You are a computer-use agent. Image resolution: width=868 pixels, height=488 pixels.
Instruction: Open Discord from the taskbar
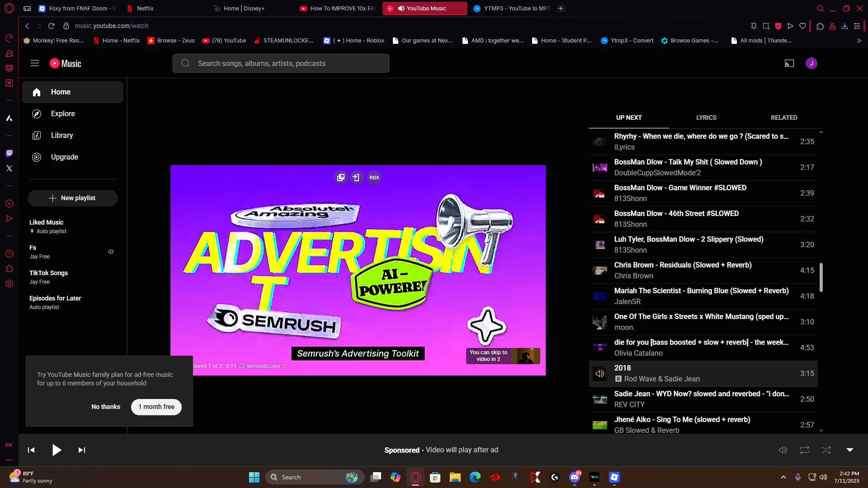[x=575, y=477]
